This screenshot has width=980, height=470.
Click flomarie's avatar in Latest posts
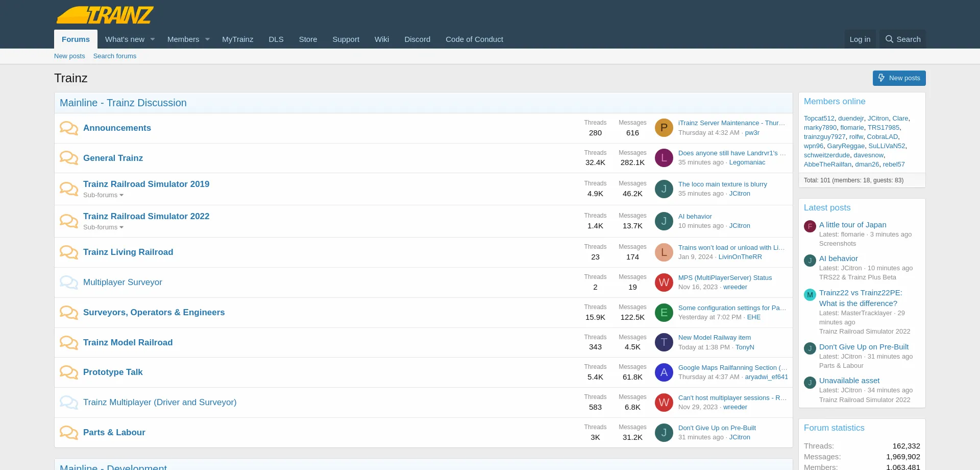[810, 226]
